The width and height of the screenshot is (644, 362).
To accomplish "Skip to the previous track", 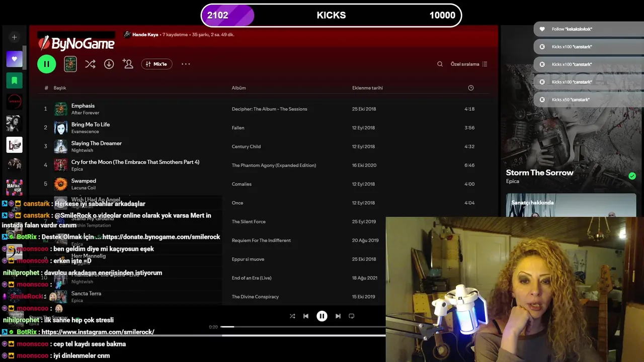I will point(306,316).
